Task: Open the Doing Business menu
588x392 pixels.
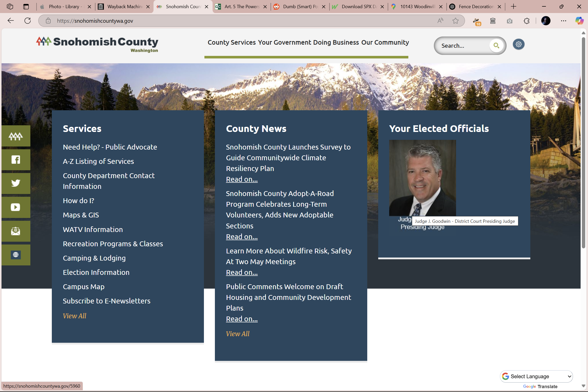Action: click(336, 42)
